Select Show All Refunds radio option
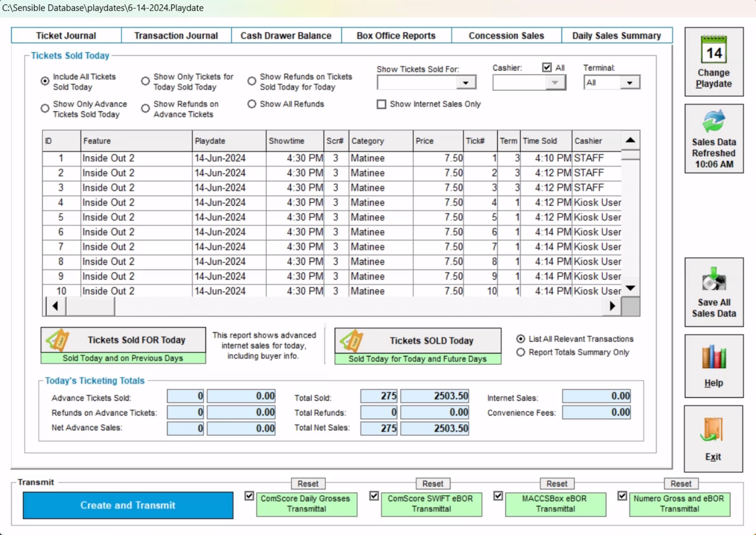The height and width of the screenshot is (535, 756). (x=252, y=104)
